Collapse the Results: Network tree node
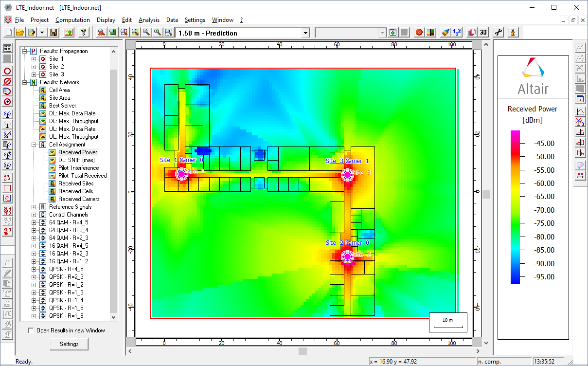Screen dimensions: 588x366 click(24, 82)
